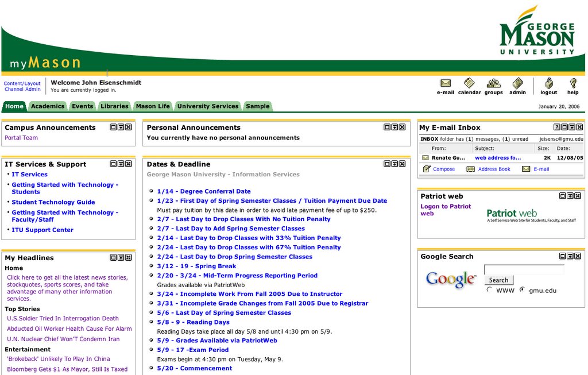Viewport: 588px width, 375px height.
Task: Open the admin icon in the top toolbar
Action: (x=517, y=83)
